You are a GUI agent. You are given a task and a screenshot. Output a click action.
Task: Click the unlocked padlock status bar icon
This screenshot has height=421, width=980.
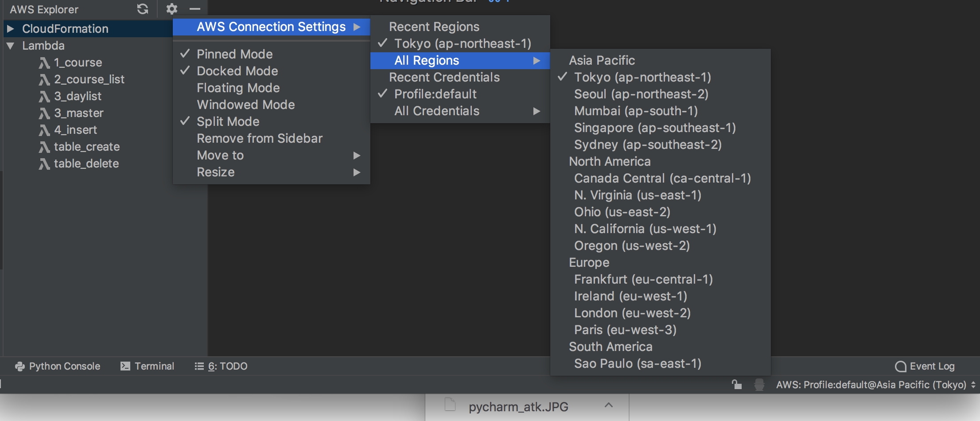point(736,384)
